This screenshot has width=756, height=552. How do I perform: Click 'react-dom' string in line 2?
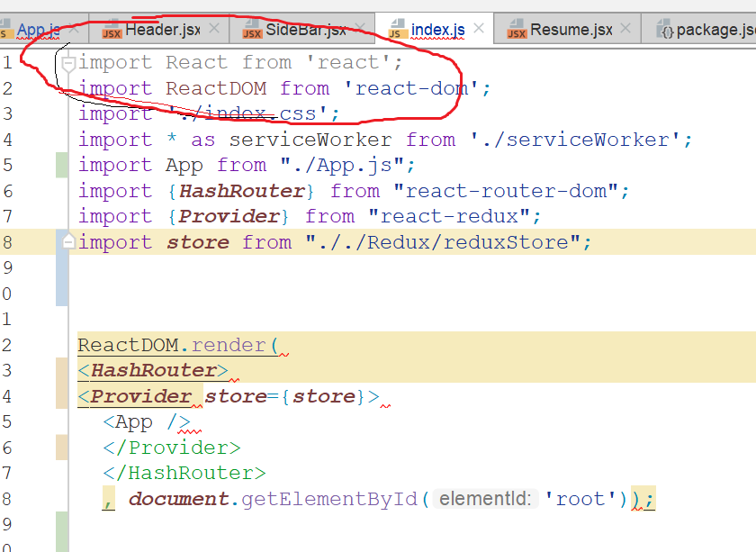(410, 89)
